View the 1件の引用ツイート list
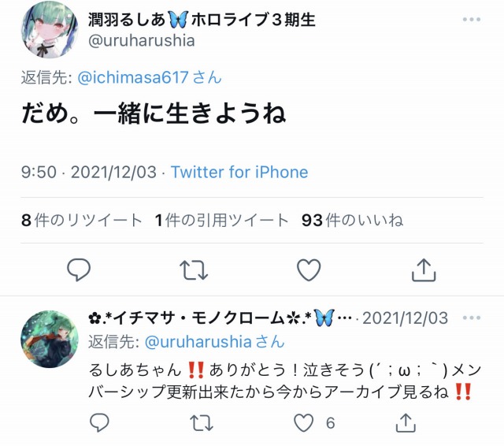The height and width of the screenshot is (446, 504). 221,221
